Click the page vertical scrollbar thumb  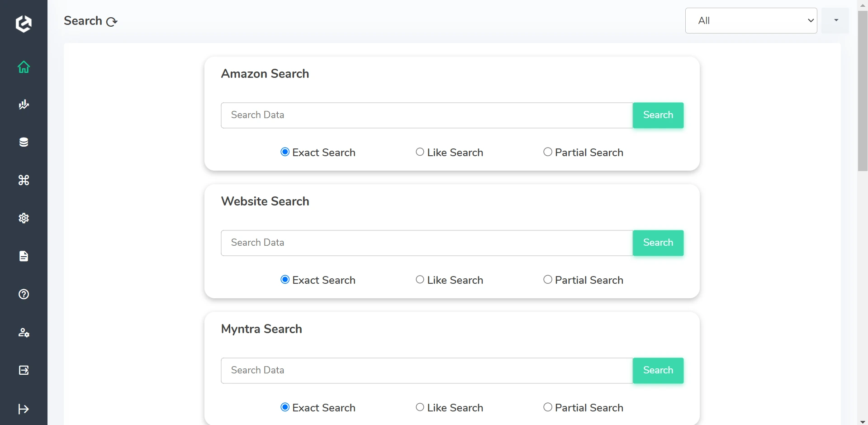point(863,91)
